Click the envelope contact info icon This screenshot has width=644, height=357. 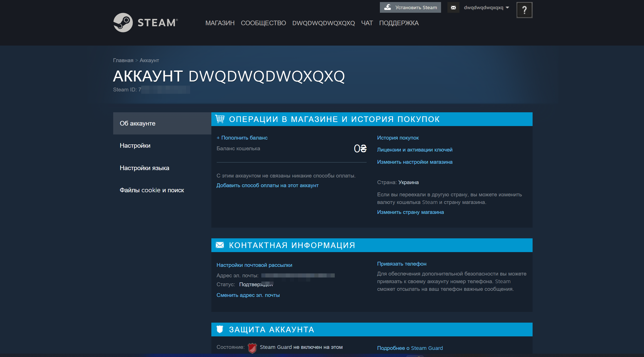[220, 245]
